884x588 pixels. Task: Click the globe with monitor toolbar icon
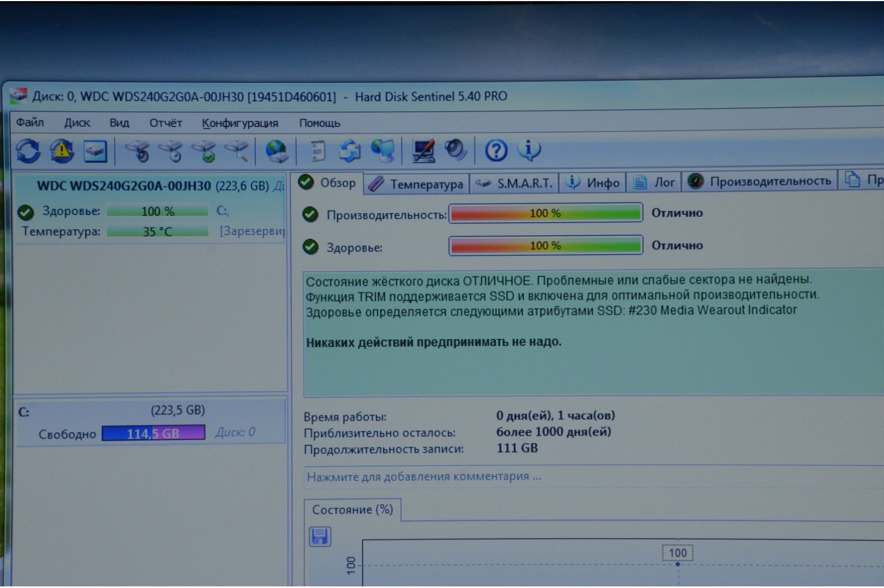pos(383,151)
